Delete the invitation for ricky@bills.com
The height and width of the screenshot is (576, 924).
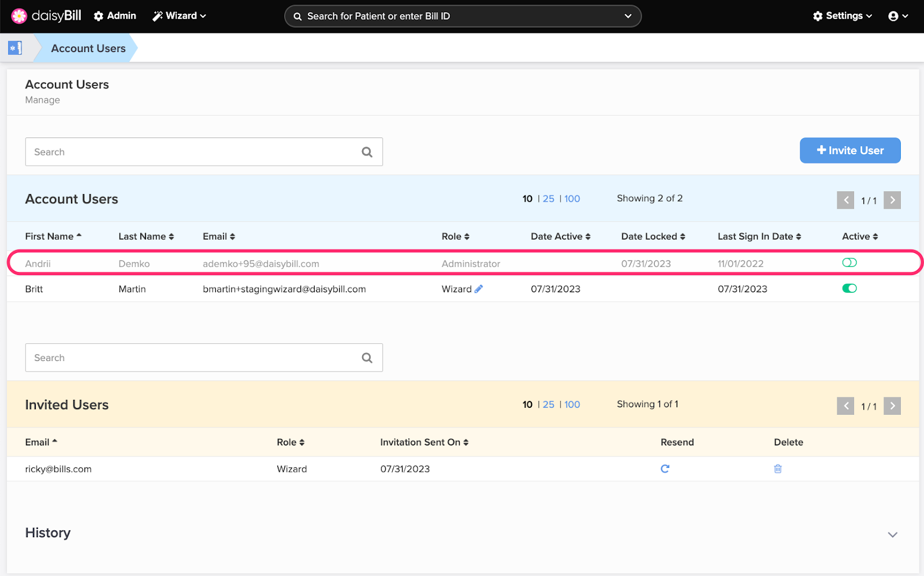click(777, 469)
